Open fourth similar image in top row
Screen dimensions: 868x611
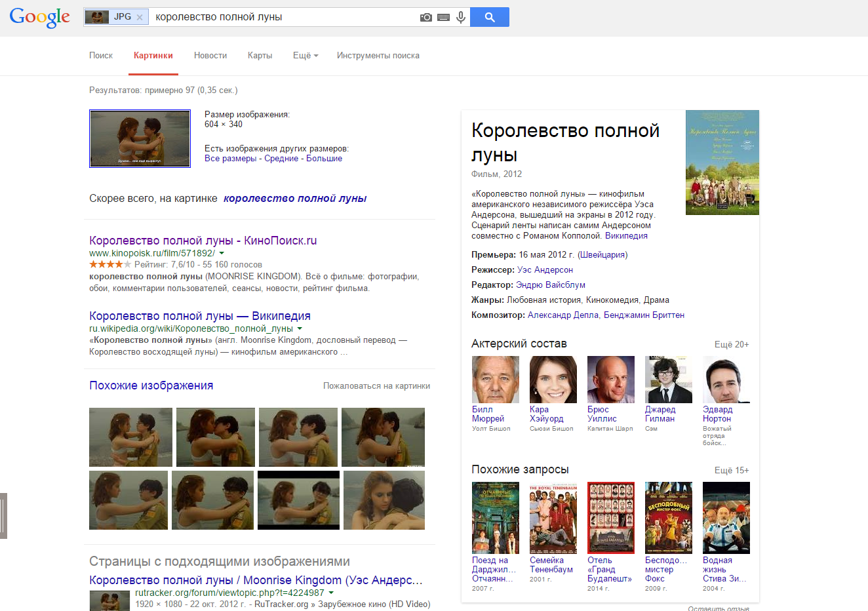click(x=383, y=437)
